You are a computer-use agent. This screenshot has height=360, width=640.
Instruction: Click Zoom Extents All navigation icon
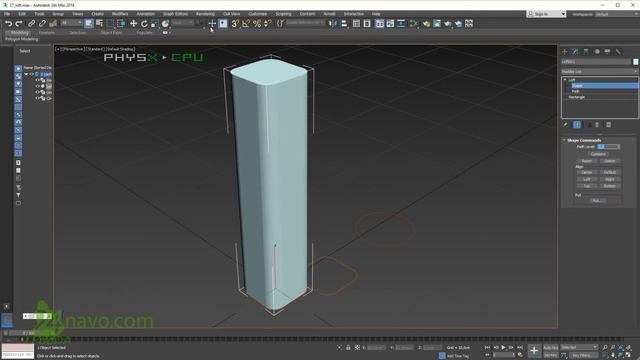[628, 348]
